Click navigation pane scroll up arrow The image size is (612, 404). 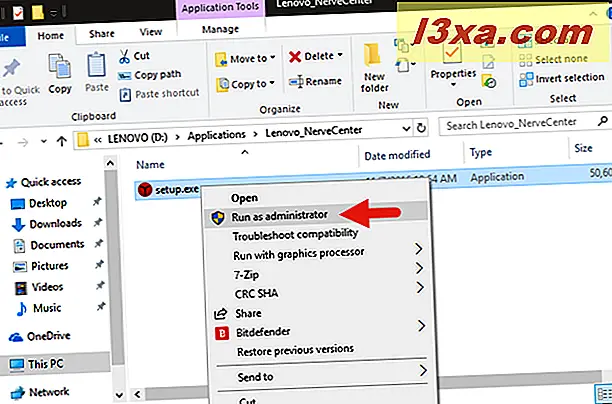(110, 164)
